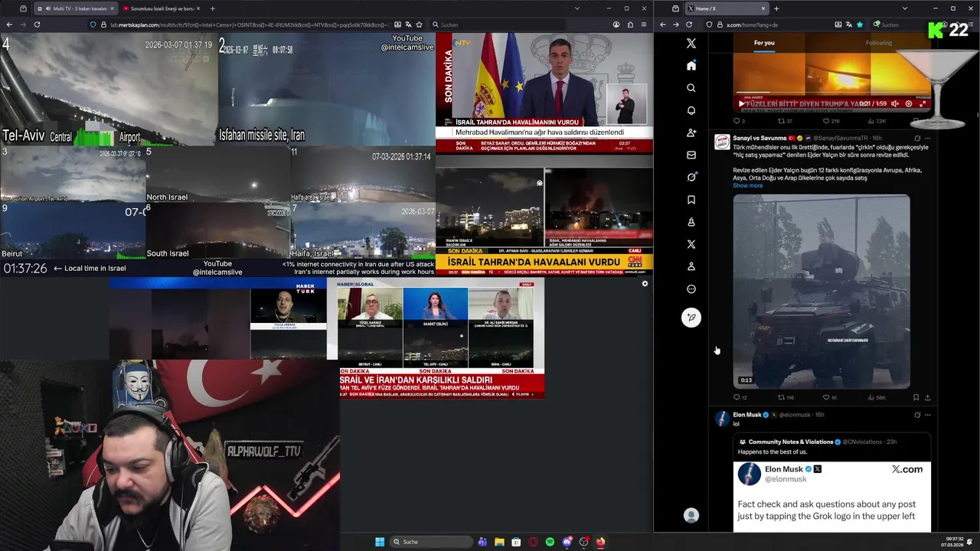Image resolution: width=980 pixels, height=551 pixels.
Task: Select the Multi TV browser tab
Action: point(75,8)
